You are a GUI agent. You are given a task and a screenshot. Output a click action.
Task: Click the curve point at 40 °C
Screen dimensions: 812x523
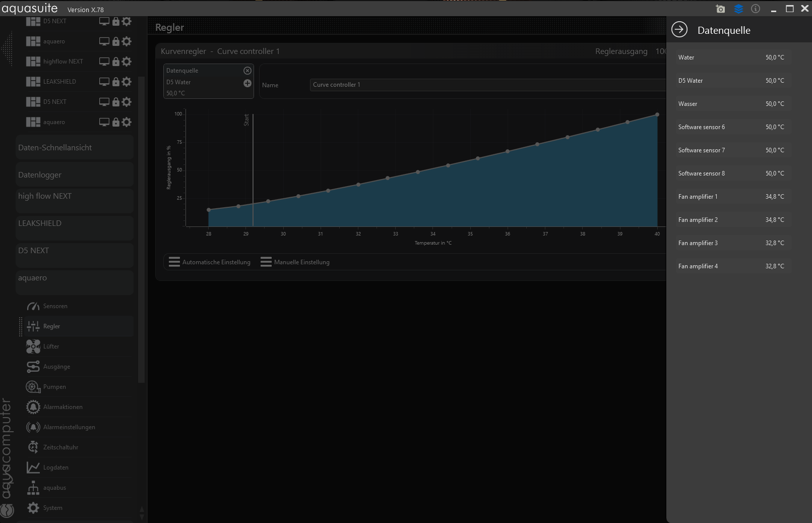click(657, 115)
